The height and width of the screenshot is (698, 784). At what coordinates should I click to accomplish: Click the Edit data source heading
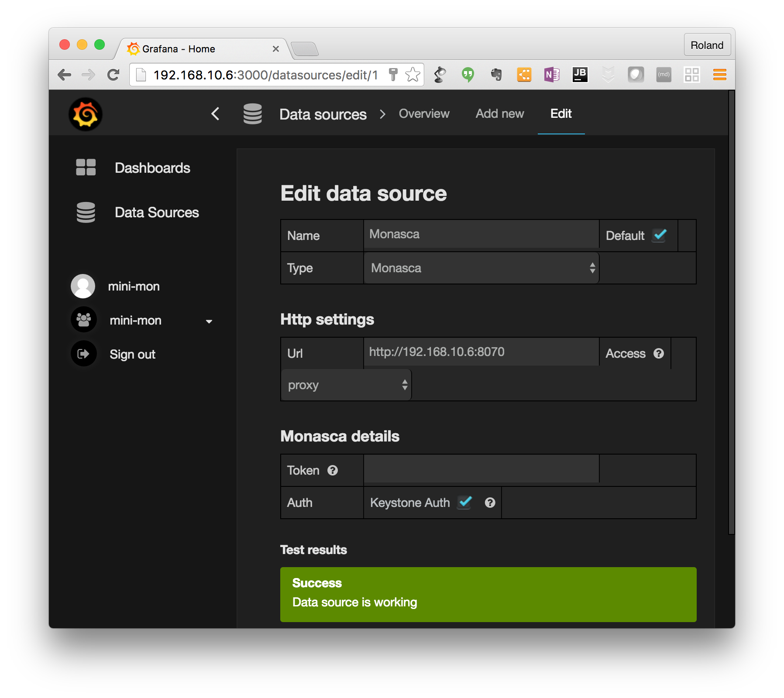point(363,193)
